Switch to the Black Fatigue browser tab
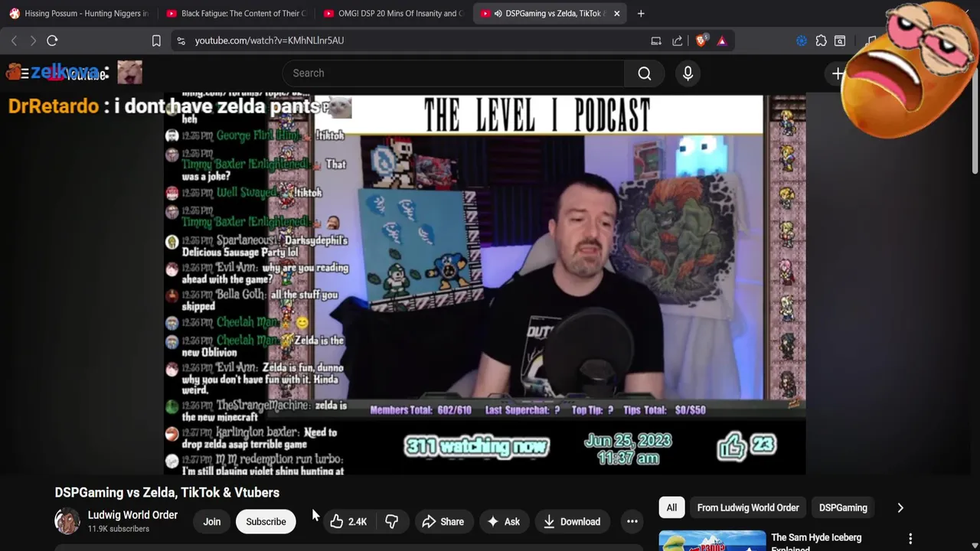This screenshot has height=551, width=980. click(x=237, y=13)
